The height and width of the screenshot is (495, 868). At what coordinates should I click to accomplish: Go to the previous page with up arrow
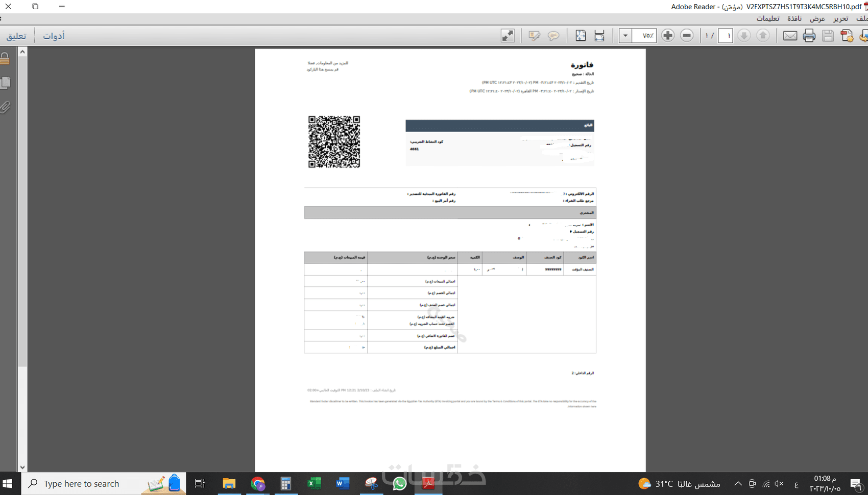tap(763, 36)
